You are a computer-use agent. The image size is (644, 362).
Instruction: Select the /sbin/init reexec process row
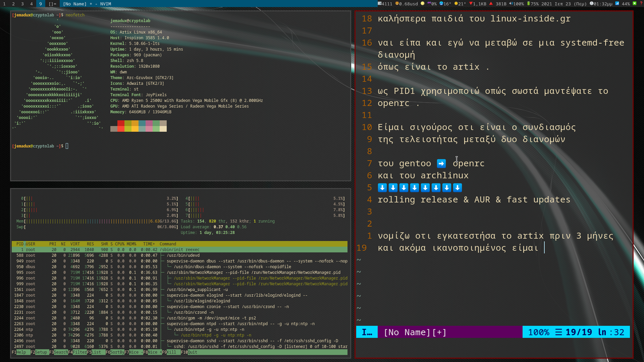tap(180, 249)
